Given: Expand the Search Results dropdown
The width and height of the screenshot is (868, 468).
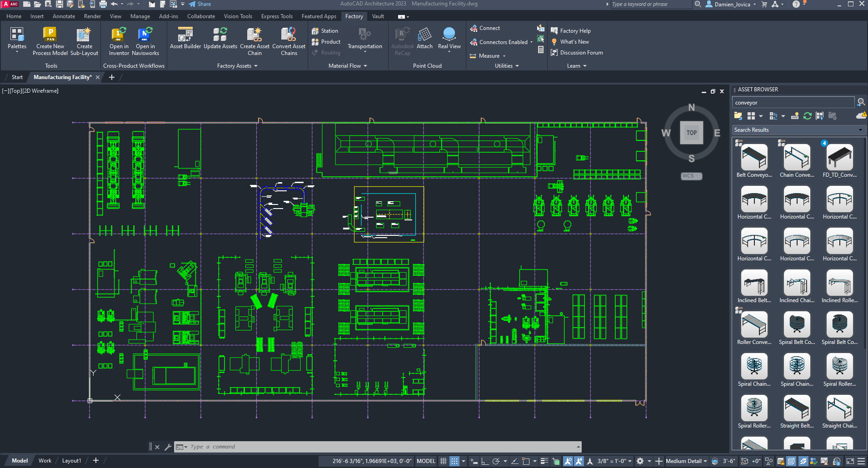Looking at the screenshot, I should click(x=798, y=130).
